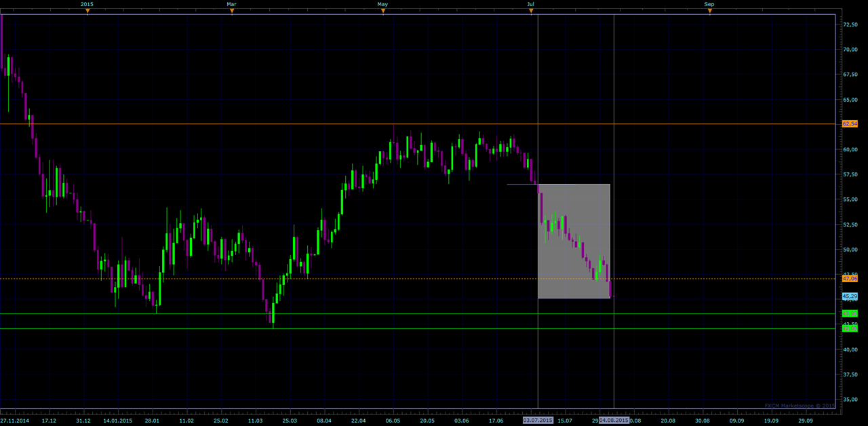This screenshot has height=426, width=868.
Task: Click the green 43,56 price level label
Action: point(850,313)
